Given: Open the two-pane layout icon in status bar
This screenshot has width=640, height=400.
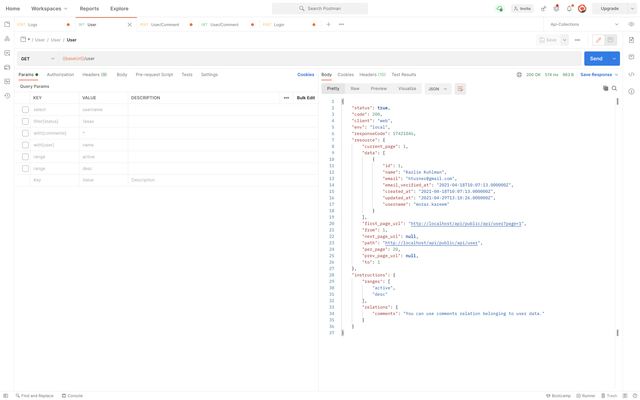Looking at the screenshot, I should [x=625, y=396].
